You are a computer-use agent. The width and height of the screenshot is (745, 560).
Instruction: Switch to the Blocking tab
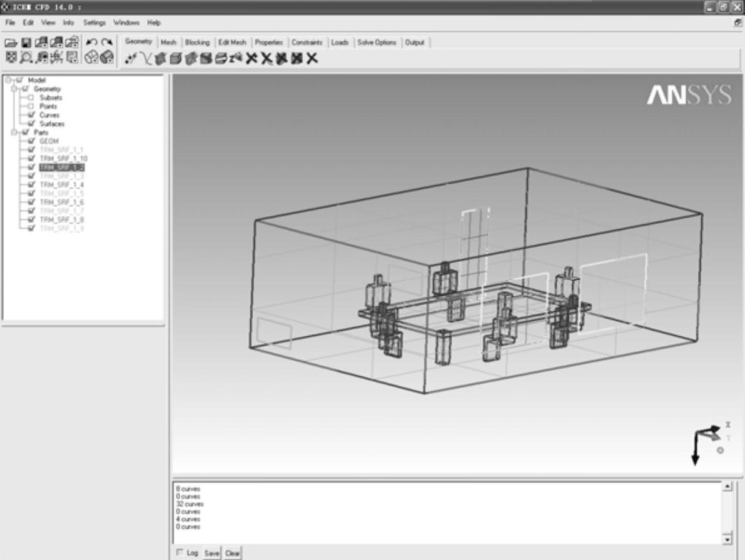point(197,42)
